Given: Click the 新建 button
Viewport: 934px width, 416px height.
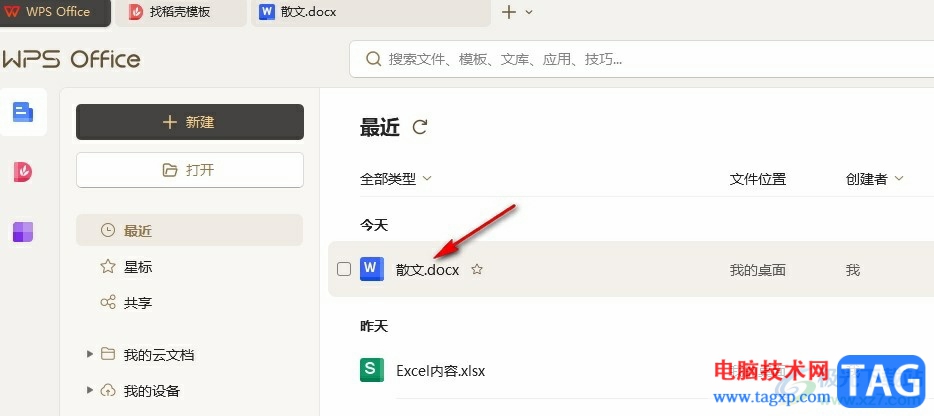Looking at the screenshot, I should [x=190, y=122].
